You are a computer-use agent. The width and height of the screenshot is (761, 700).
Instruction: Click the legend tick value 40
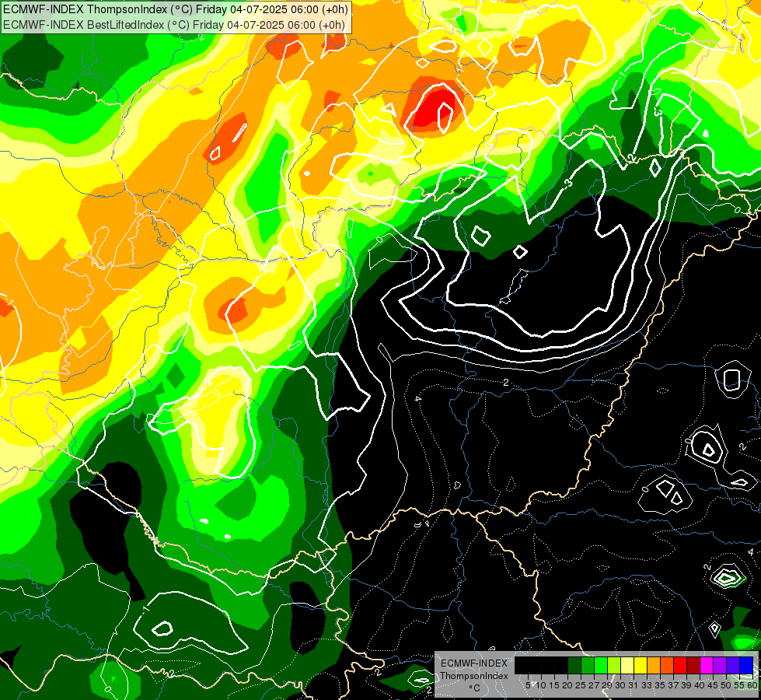[x=700, y=685]
